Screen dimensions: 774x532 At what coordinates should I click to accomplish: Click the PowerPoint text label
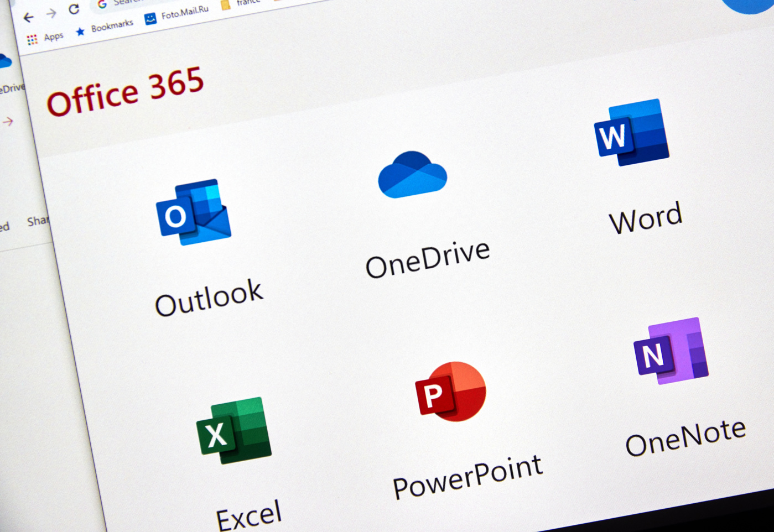click(467, 477)
